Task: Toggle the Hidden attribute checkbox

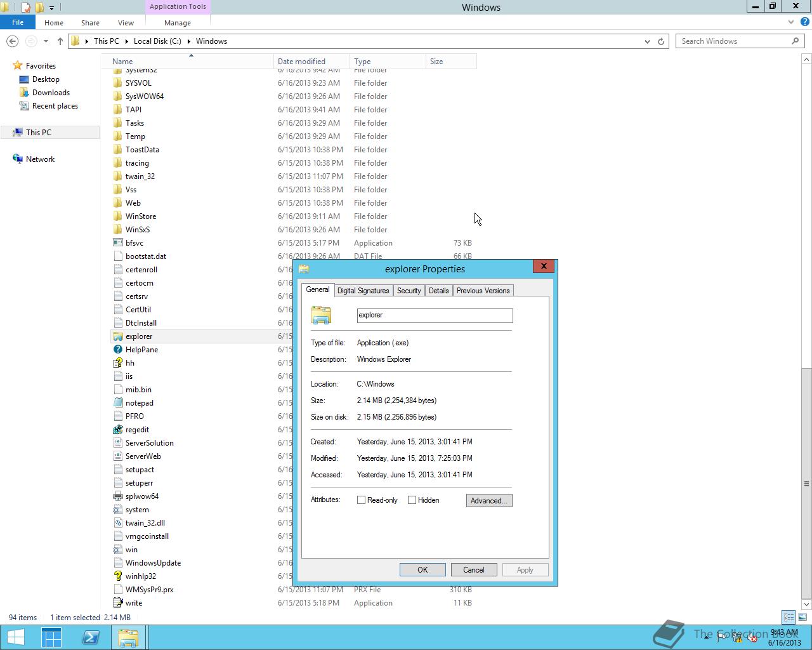Action: tap(412, 500)
